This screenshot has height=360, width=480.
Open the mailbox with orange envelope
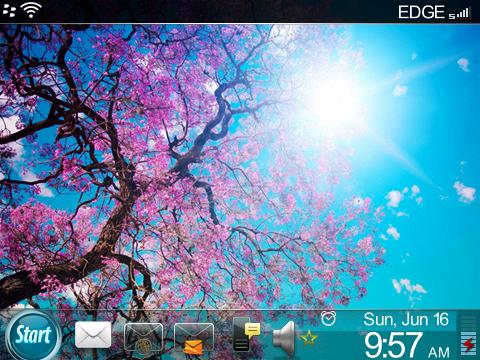point(194,338)
